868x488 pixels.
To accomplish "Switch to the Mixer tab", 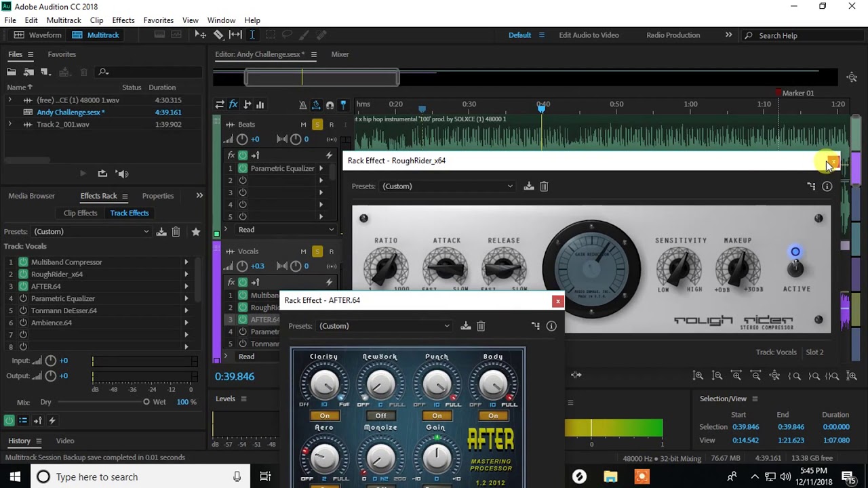I will [x=340, y=54].
